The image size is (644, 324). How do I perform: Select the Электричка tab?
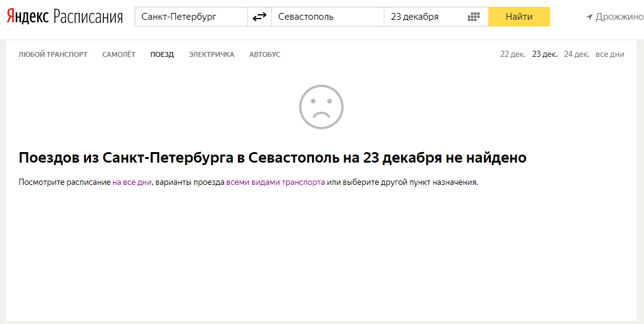click(x=211, y=54)
